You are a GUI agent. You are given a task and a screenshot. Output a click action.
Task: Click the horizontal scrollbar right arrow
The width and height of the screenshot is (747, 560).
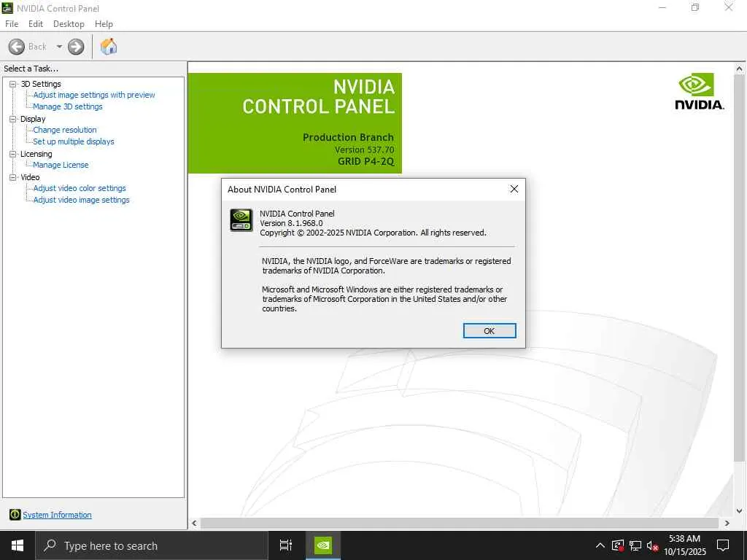[x=727, y=523]
